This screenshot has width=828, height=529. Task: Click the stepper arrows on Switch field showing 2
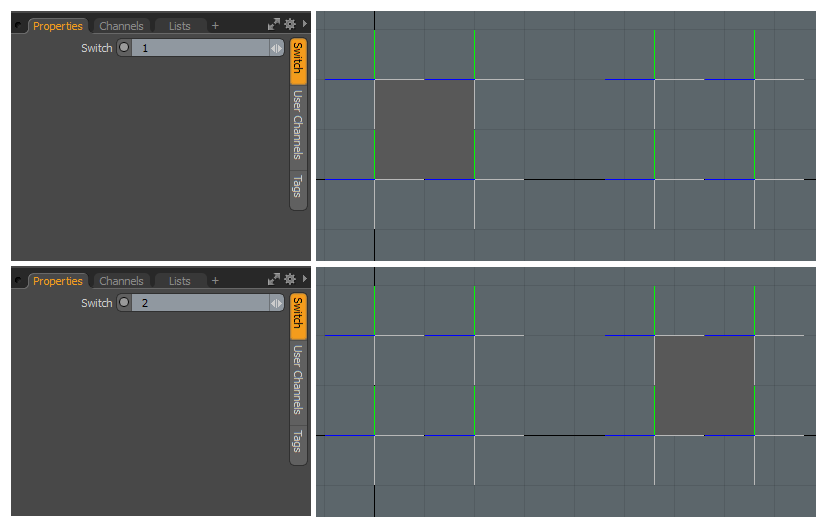[x=276, y=303]
